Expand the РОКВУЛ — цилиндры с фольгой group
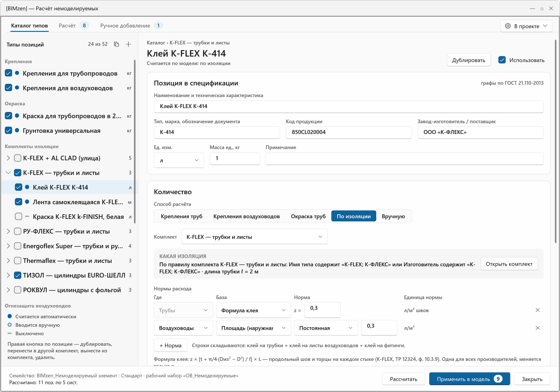The image size is (560, 392). coord(8,290)
